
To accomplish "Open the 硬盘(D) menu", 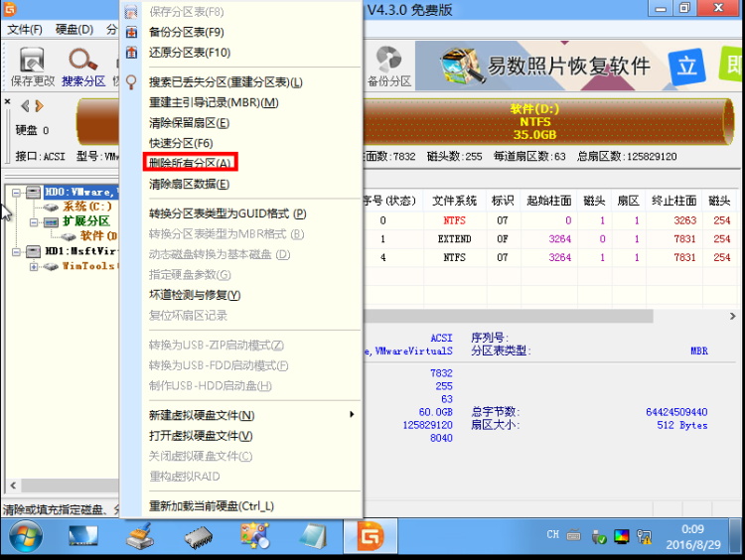I will click(74, 30).
